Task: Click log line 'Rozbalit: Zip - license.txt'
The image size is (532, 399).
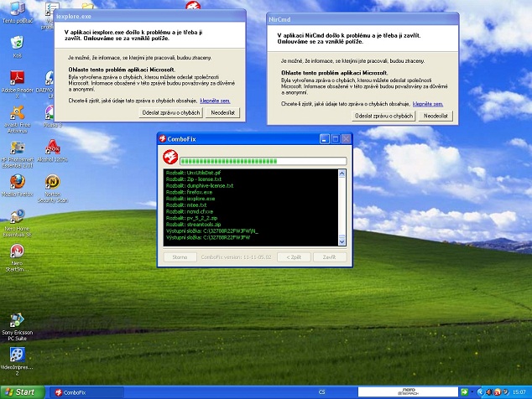Action: (193, 179)
